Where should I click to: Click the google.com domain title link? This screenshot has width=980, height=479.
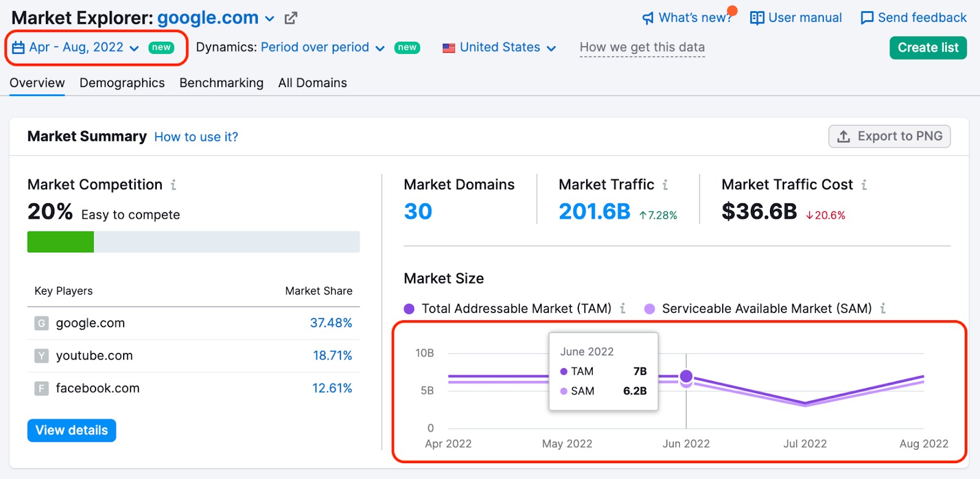coord(208,18)
